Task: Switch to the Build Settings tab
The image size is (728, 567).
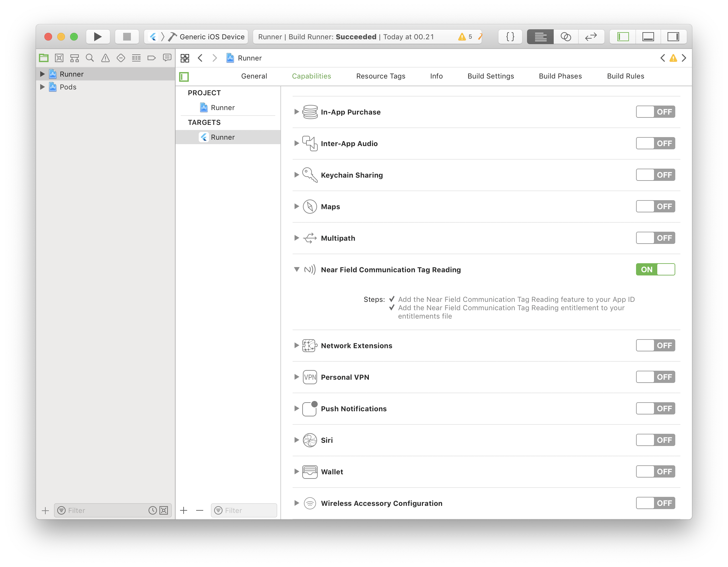Action: coord(490,76)
